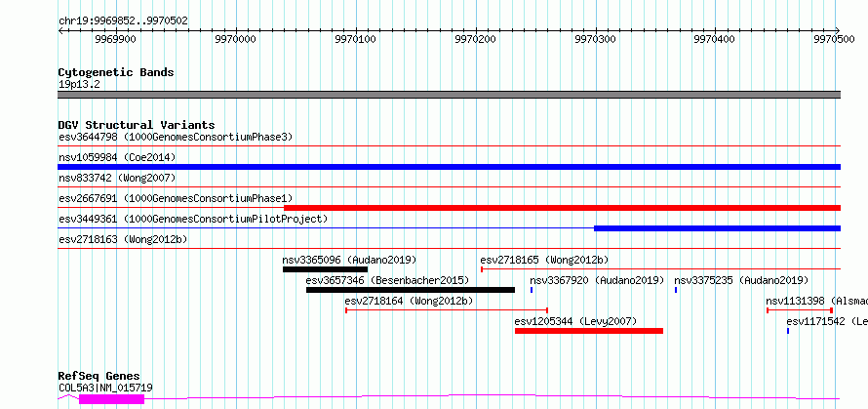Click the small blue nsv3367920 marker
Viewport: 868px width, 409px height.
[x=532, y=290]
